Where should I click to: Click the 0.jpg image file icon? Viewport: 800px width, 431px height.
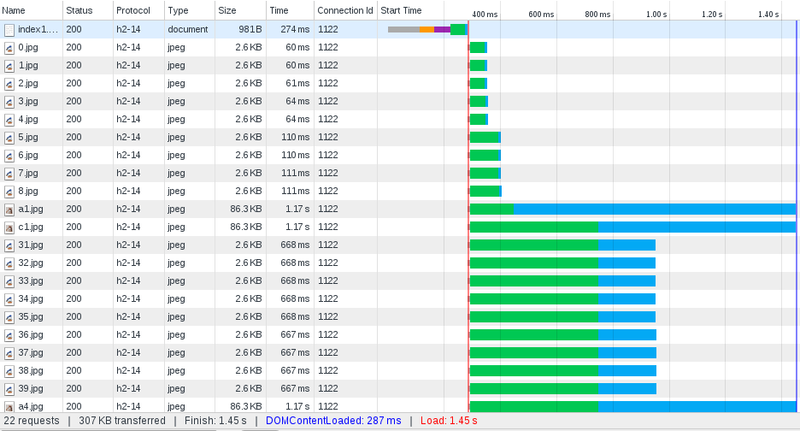coord(9,48)
